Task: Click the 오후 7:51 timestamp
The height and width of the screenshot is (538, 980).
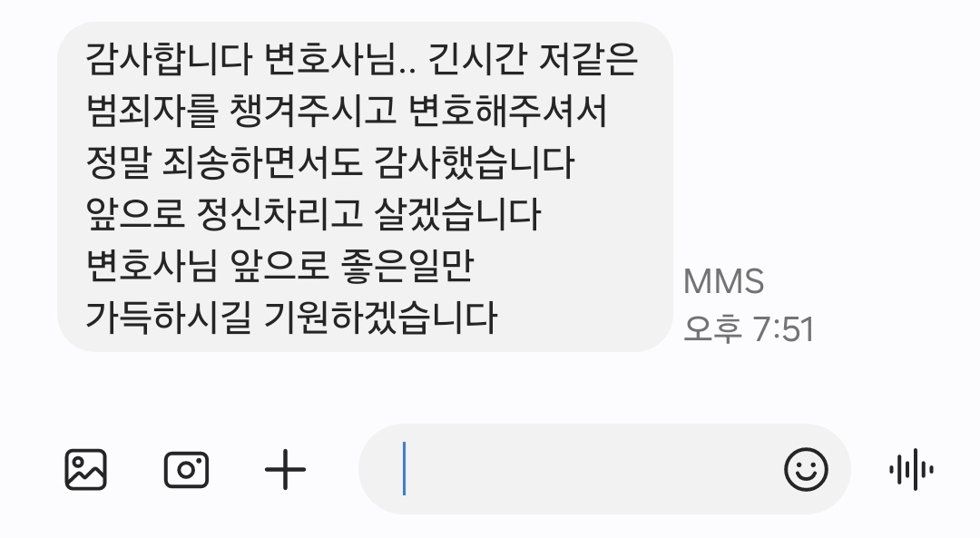Action: 749,328
